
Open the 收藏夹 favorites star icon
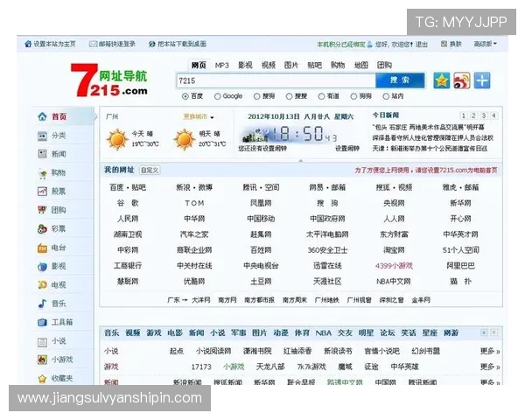(42, 379)
